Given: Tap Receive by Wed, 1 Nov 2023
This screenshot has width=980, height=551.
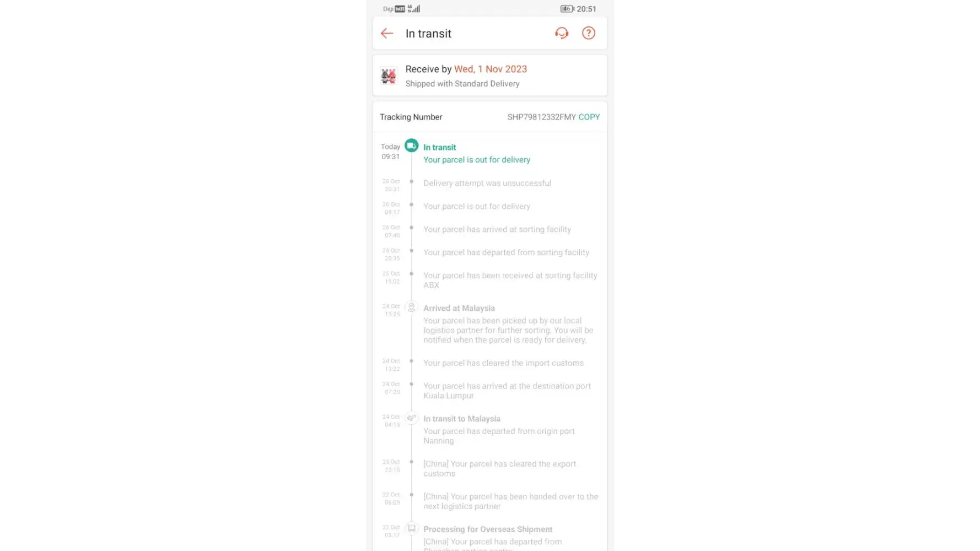Looking at the screenshot, I should pos(466,69).
